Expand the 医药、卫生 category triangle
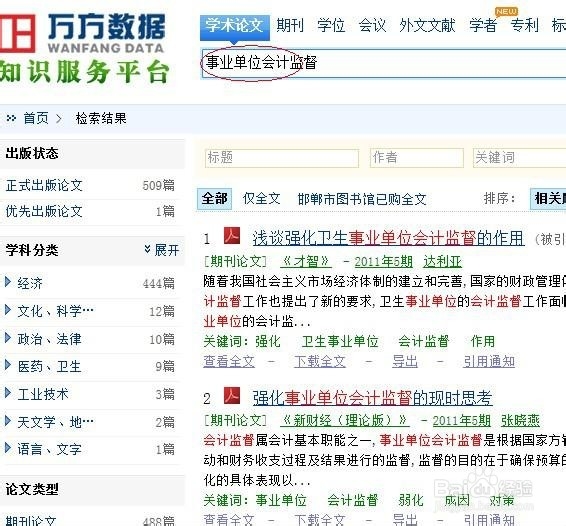Screen dimensions: 566x526 pos(8,365)
